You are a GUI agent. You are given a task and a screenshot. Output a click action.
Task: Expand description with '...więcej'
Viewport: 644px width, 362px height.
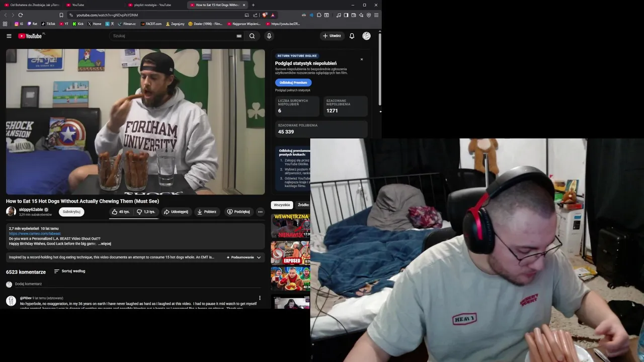pyautogui.click(x=105, y=244)
